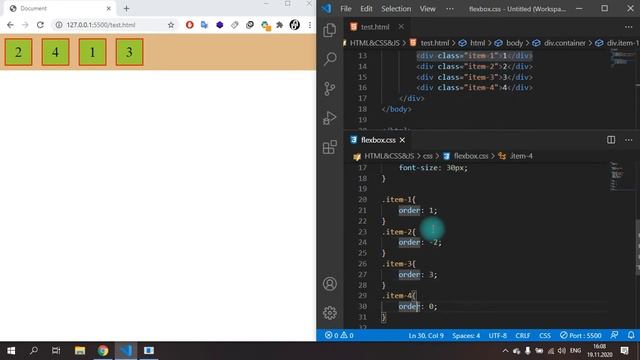
Task: Click the green box numbered 4
Action: [x=55, y=52]
